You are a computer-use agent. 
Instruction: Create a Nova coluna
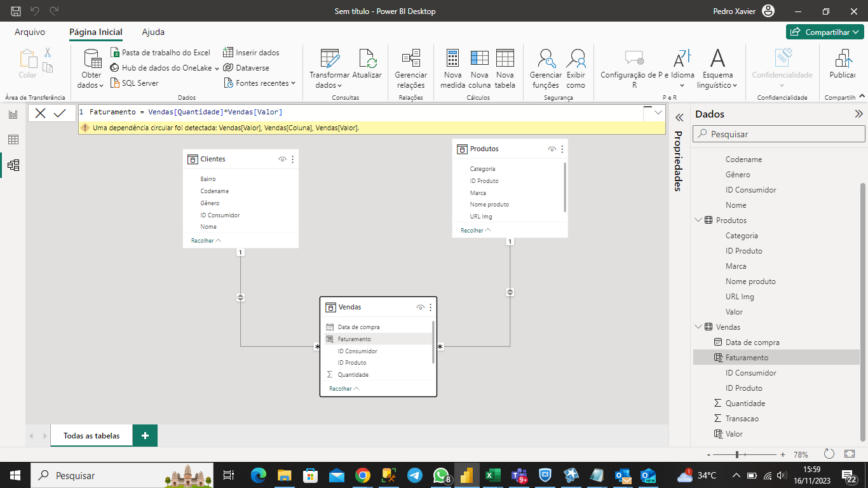(479, 69)
